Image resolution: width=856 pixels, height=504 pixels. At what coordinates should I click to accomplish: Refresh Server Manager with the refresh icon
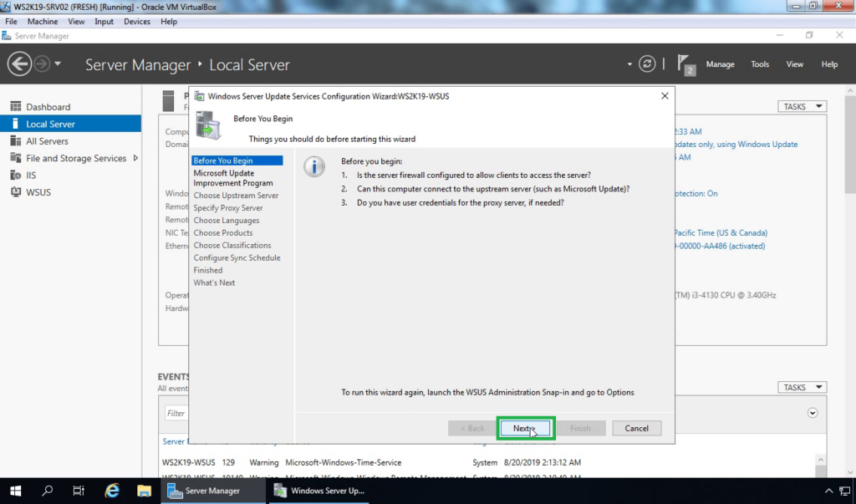pos(647,64)
